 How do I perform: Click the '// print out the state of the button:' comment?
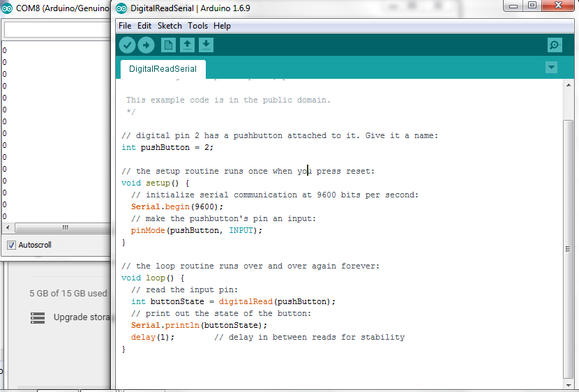[x=221, y=314]
